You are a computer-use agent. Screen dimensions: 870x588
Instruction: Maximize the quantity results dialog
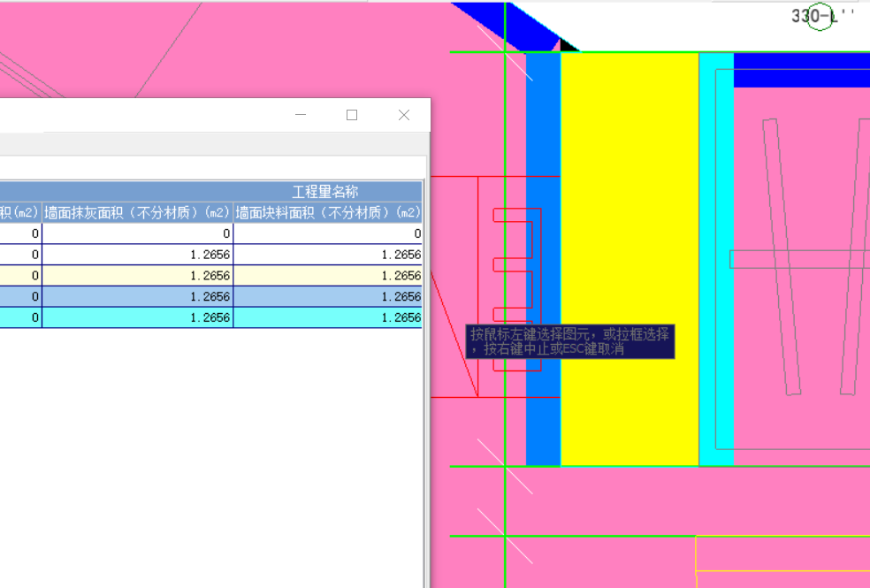[x=352, y=115]
